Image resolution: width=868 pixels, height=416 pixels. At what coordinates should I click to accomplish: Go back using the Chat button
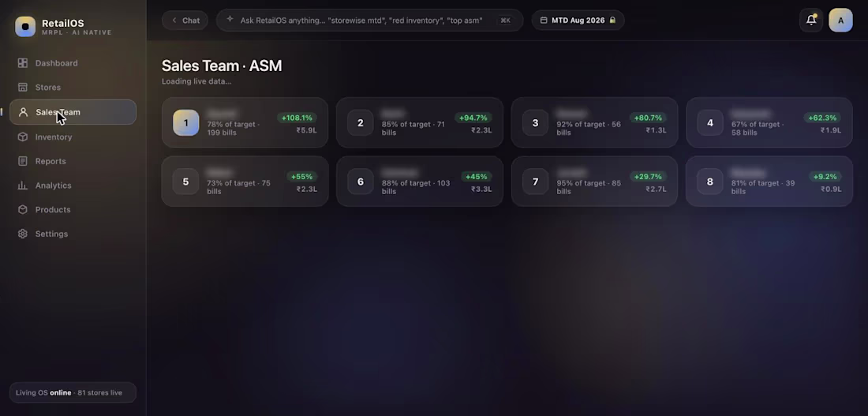(x=185, y=21)
